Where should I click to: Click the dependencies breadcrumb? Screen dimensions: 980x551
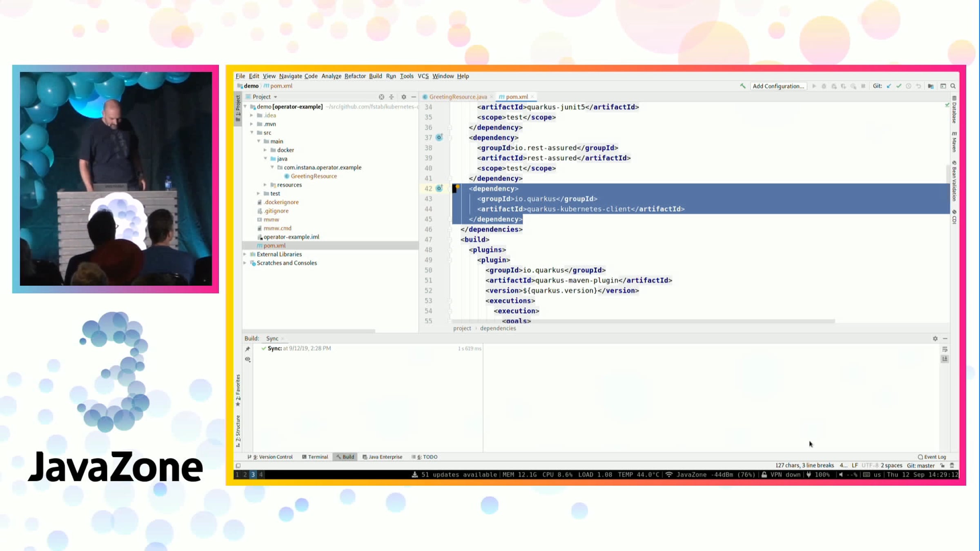coord(498,328)
